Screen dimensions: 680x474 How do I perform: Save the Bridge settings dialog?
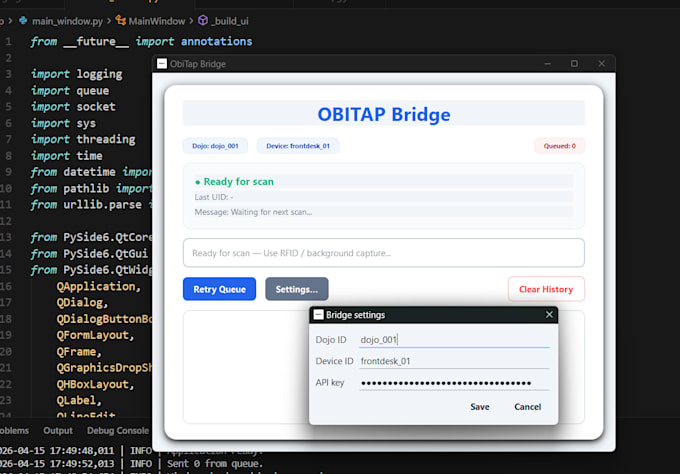coord(480,407)
